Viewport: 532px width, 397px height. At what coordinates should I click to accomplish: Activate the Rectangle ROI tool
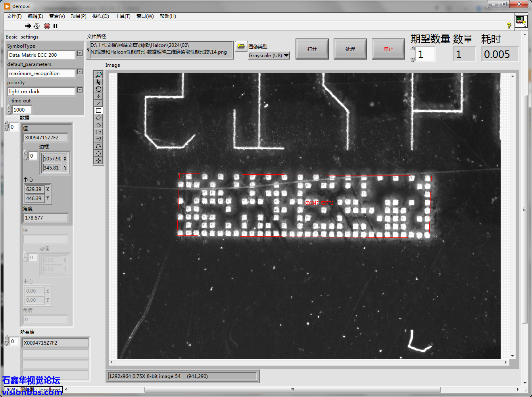pos(98,111)
